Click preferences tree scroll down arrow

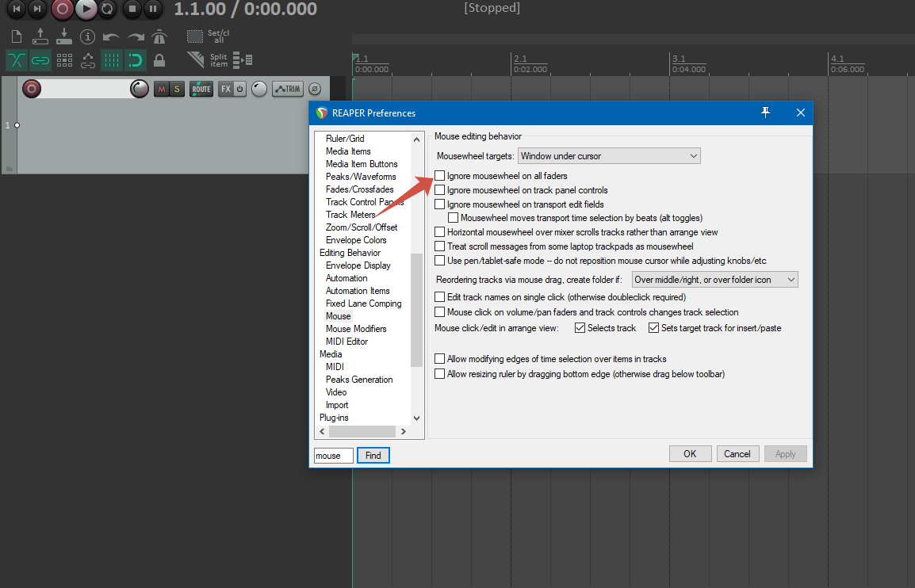click(x=416, y=418)
